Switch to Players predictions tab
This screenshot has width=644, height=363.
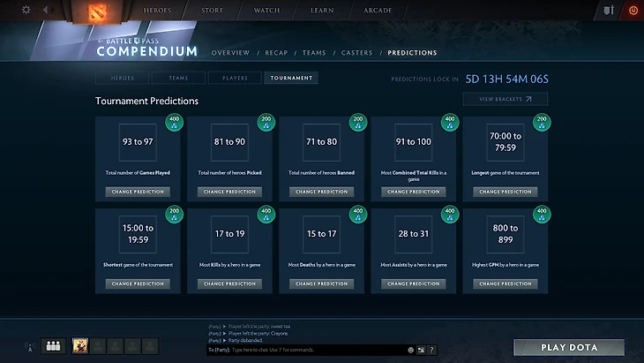235,78
